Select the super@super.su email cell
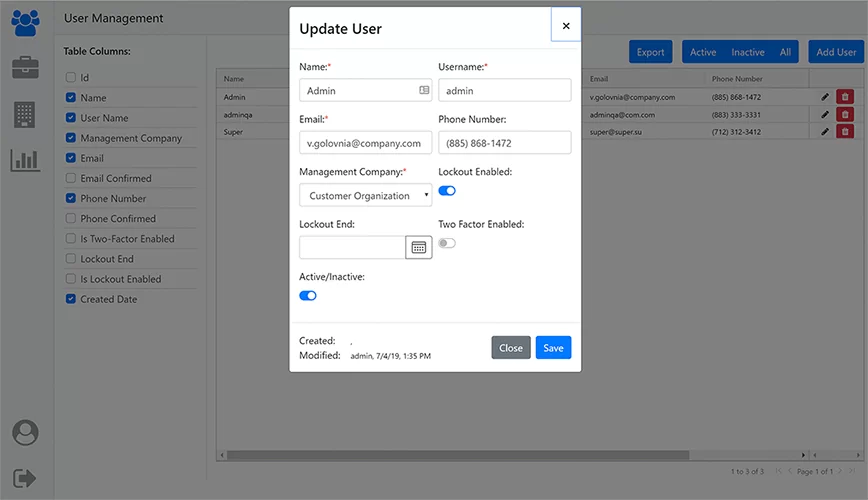The image size is (868, 500). 616,132
